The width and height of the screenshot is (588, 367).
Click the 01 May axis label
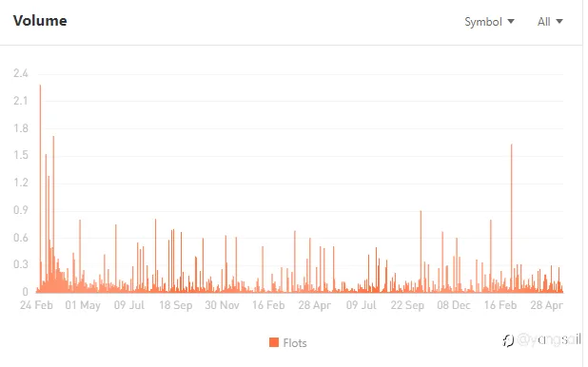(83, 305)
